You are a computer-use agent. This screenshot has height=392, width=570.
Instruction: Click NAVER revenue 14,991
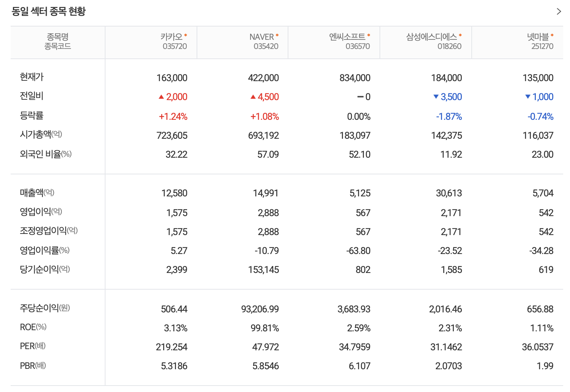pyautogui.click(x=266, y=193)
